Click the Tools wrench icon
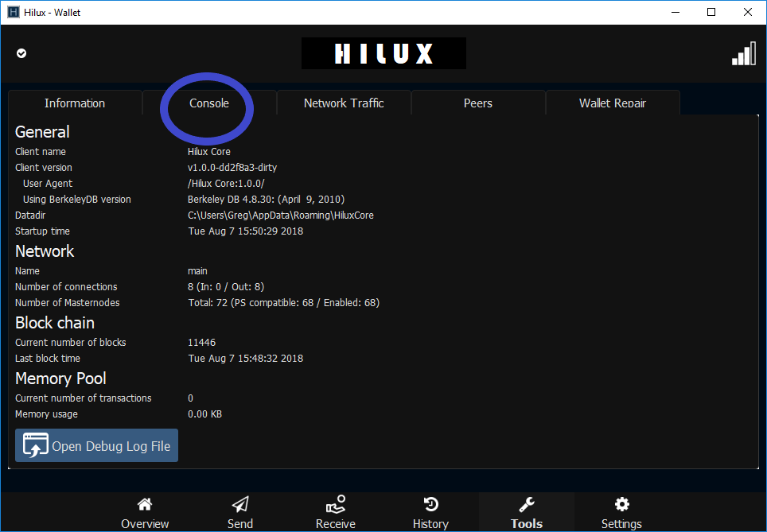 point(527,503)
